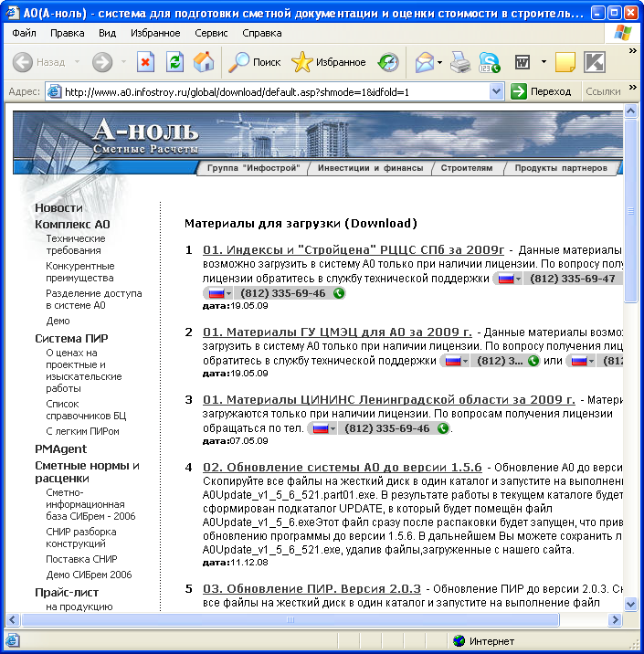Open the History clock icon
Screen dimensions: 644x654
tap(388, 62)
